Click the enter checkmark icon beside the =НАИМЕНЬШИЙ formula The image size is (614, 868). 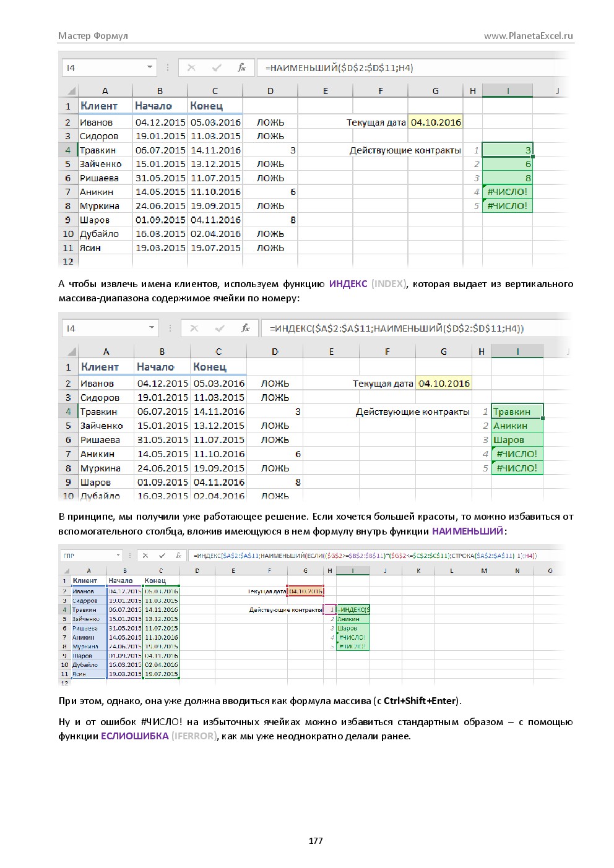[217, 67]
